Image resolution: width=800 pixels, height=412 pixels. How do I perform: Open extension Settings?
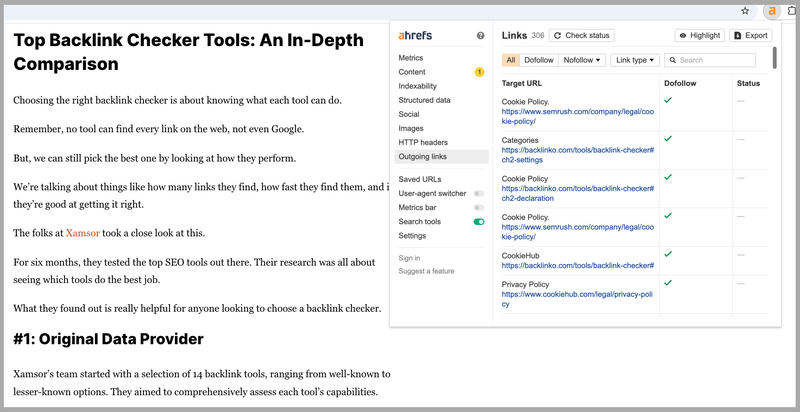click(x=412, y=236)
